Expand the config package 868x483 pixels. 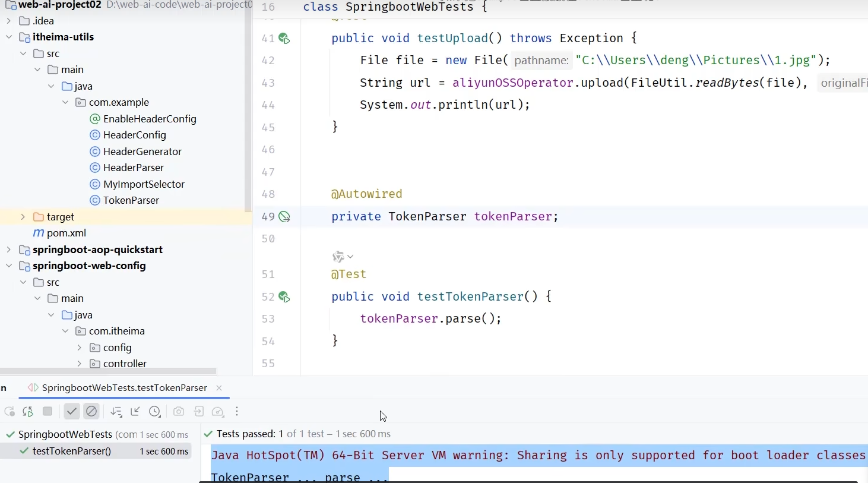80,348
